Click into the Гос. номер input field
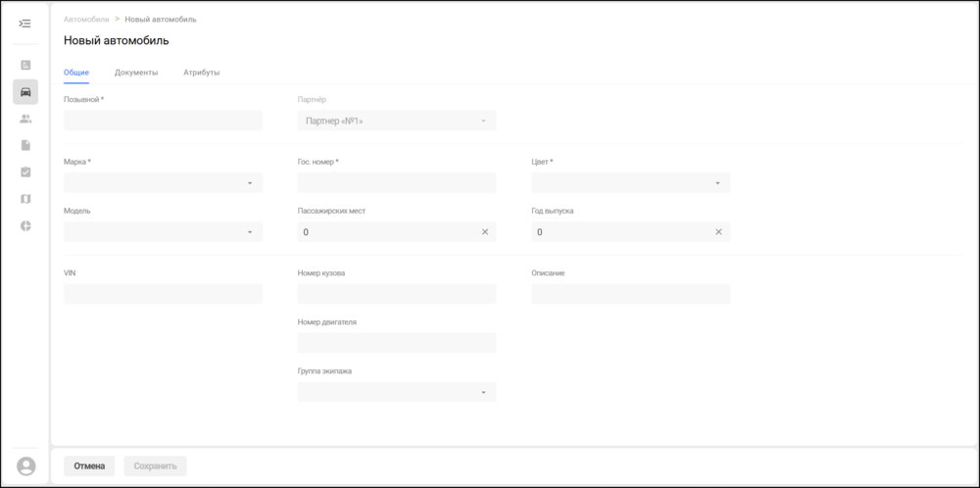The height and width of the screenshot is (488, 980). click(397, 183)
